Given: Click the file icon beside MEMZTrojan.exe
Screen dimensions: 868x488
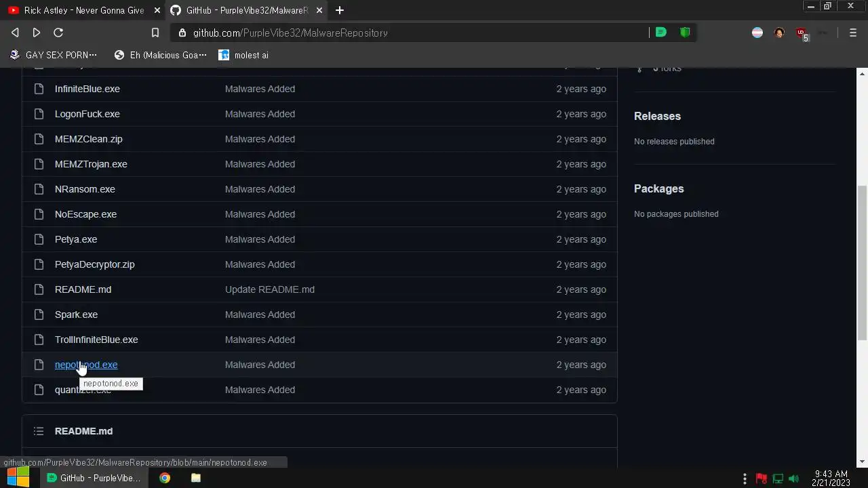Looking at the screenshot, I should 39,164.
